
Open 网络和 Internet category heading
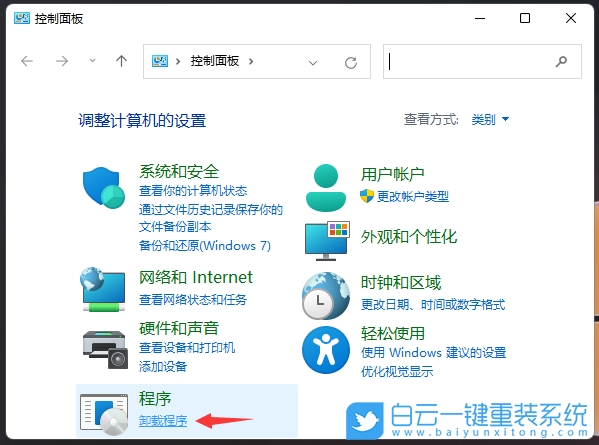pyautogui.click(x=196, y=277)
